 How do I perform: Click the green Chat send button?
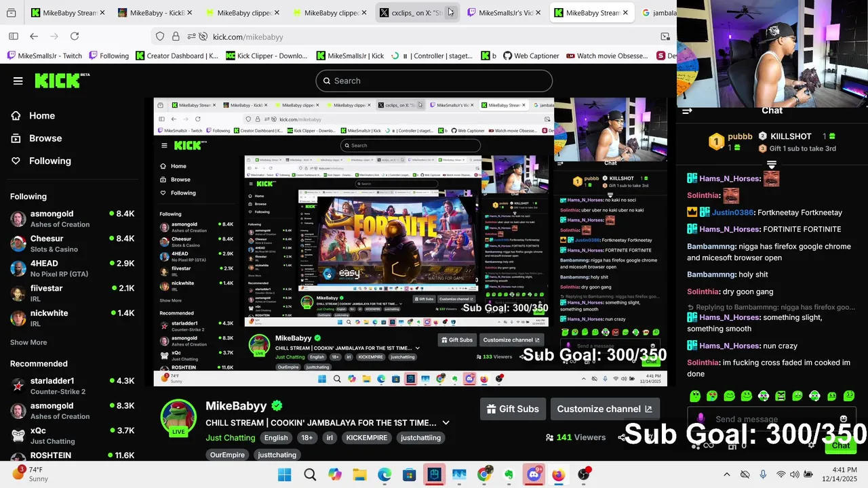(x=841, y=445)
